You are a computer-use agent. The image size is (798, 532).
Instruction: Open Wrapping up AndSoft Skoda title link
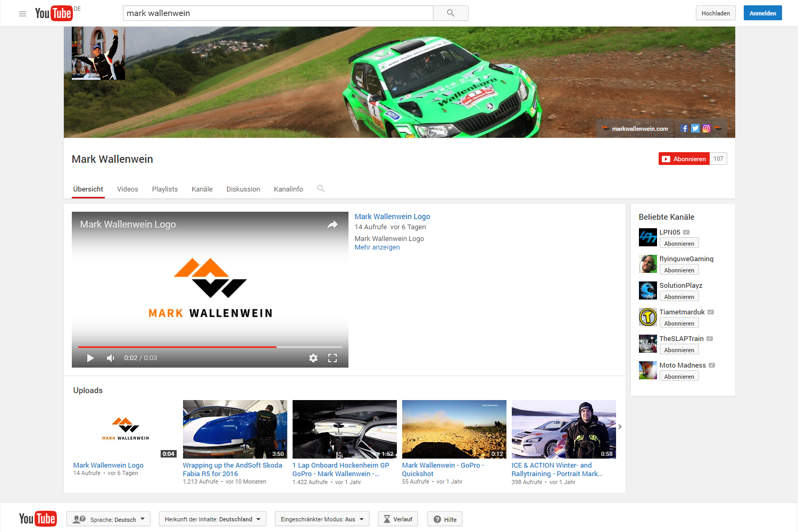click(232, 469)
